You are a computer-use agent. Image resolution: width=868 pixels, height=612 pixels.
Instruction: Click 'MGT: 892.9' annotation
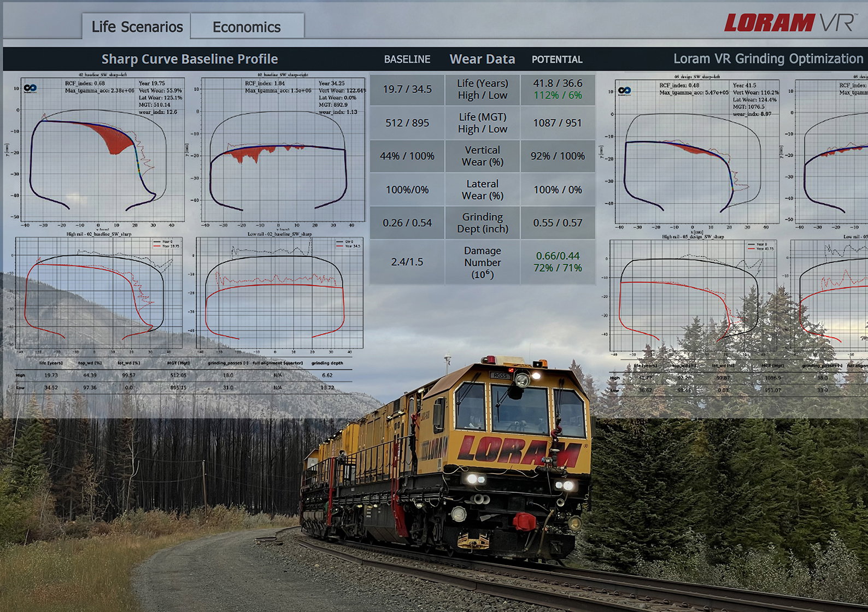point(333,104)
